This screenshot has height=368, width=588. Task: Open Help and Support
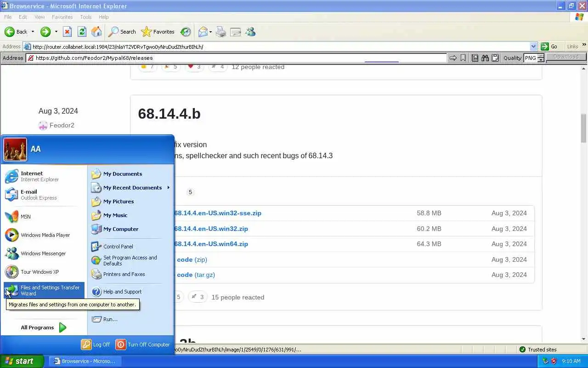tap(130, 292)
